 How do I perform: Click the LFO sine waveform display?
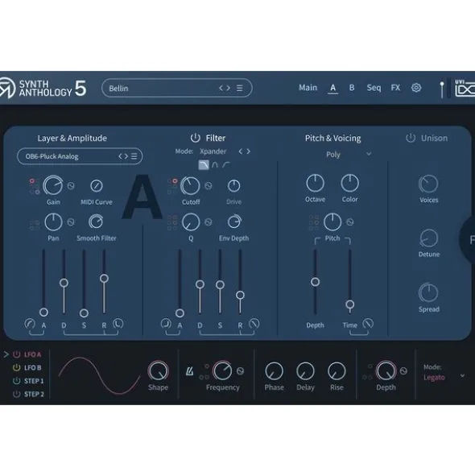[99, 376]
